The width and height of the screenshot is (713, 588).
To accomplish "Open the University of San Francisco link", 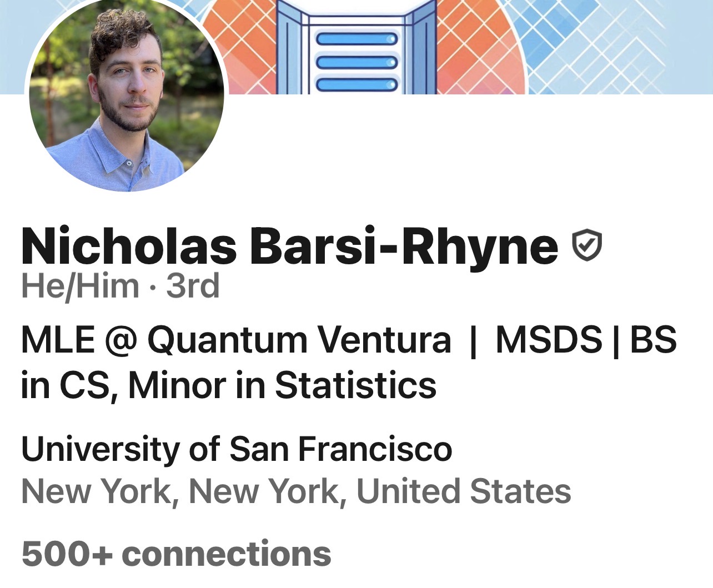I will pos(237,449).
